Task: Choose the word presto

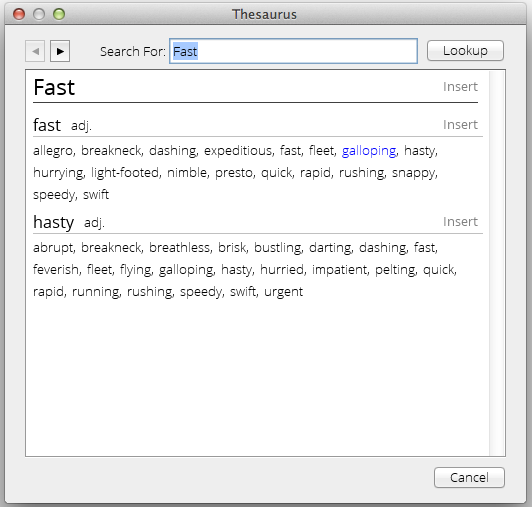Action: coord(234,173)
